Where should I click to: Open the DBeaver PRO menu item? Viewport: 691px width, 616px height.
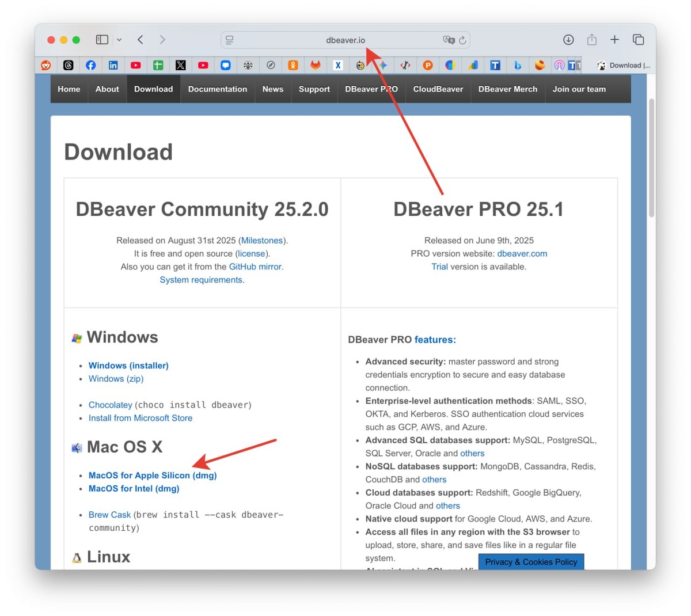pyautogui.click(x=371, y=89)
